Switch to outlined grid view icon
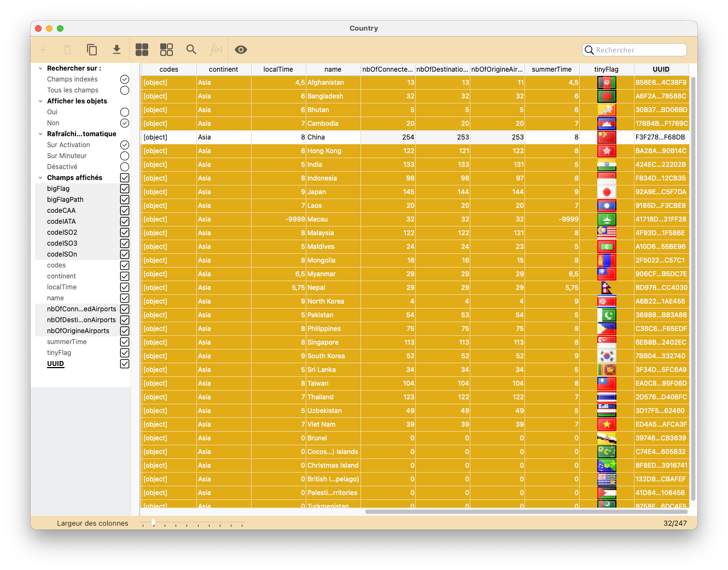Viewport: 728px width, 570px height. 166,50
